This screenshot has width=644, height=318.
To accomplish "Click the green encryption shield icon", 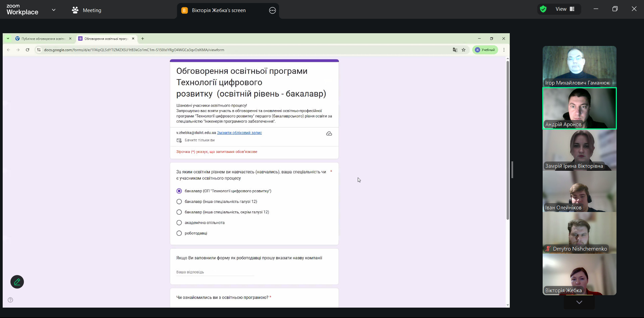I will point(543,9).
